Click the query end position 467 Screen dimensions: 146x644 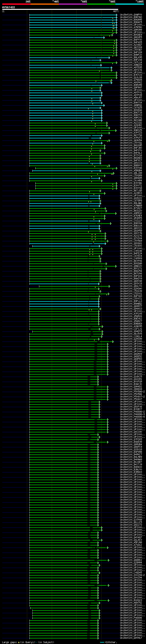pyautogui.click(x=115, y=11)
